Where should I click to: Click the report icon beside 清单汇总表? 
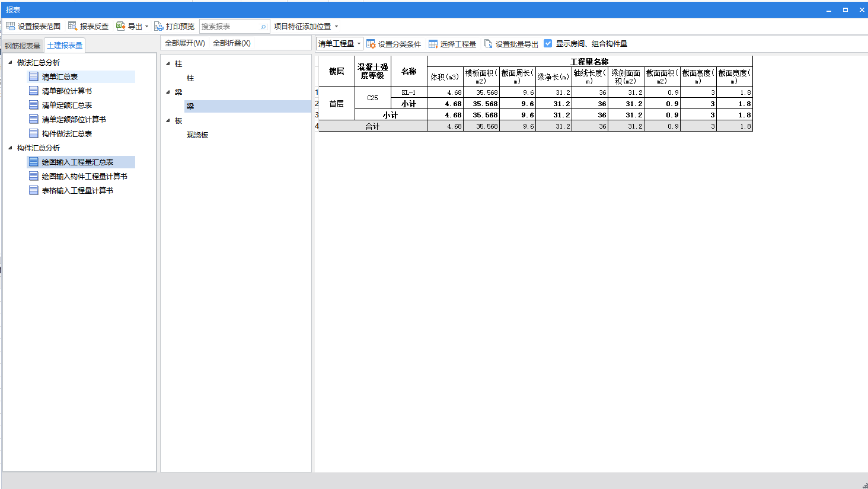(34, 76)
